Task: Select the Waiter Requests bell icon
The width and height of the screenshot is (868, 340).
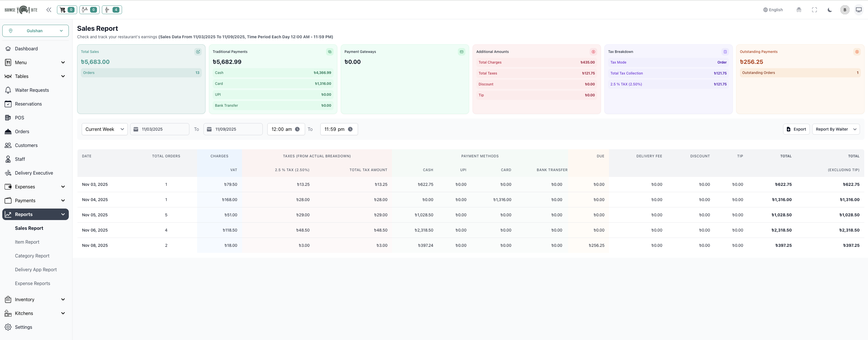Action: click(8, 90)
